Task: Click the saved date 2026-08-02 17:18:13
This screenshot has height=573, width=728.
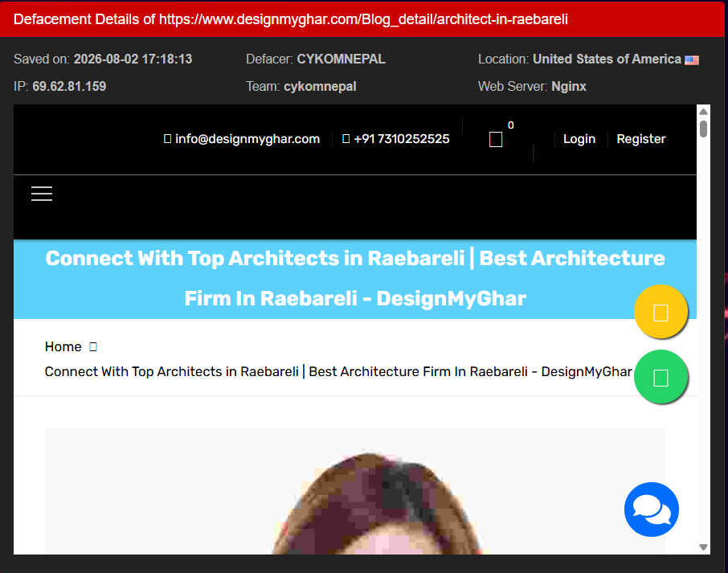Action: pos(133,59)
